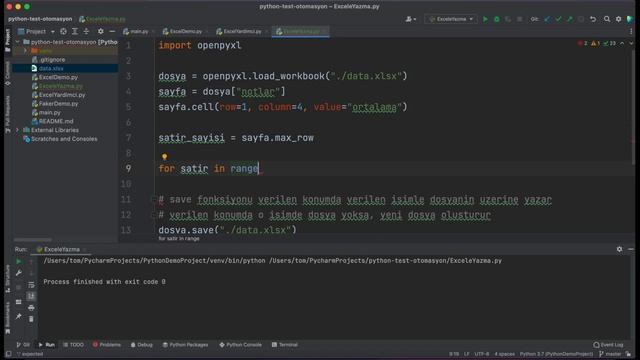
Task: Open the ExceleYazma run configuration dropdown
Action: click(451, 19)
